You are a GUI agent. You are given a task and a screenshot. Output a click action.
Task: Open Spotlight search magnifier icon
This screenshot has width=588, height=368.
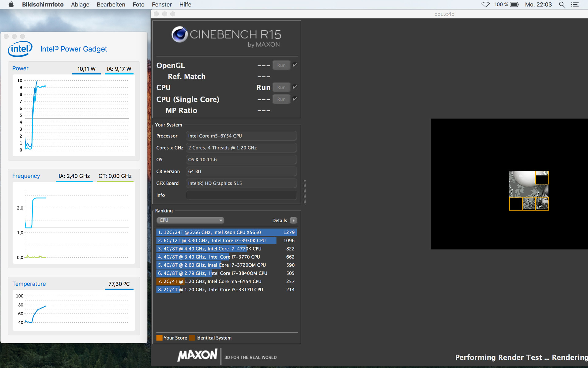pos(562,4)
